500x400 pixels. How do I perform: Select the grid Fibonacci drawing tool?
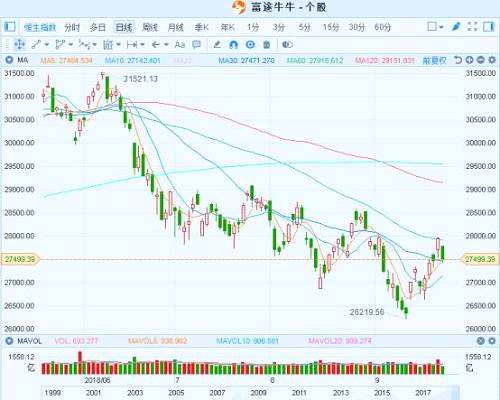(108, 44)
